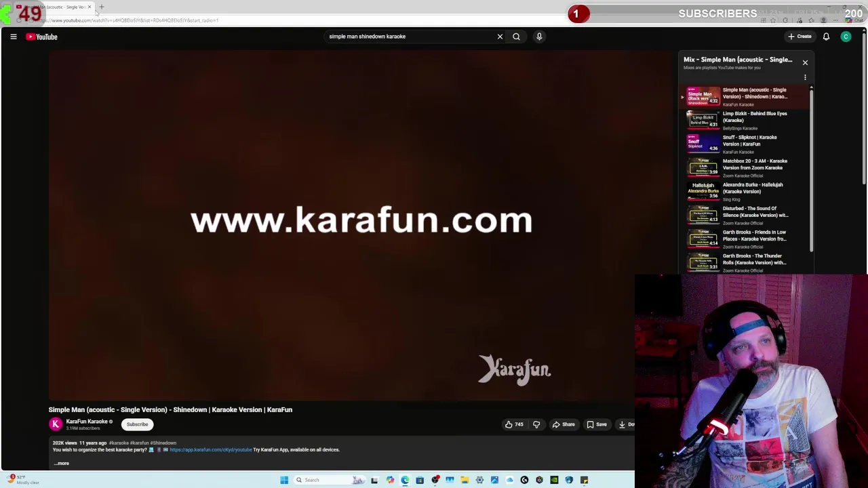Select Matchbox 20 - 3 AM karaoke entry
The image size is (868, 488).
click(746, 167)
